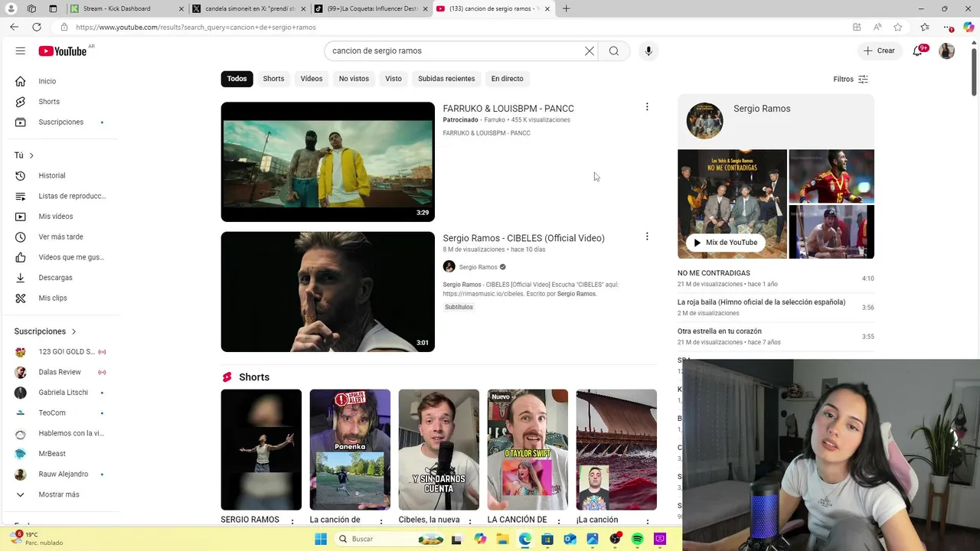Open the Windows Start menu

321,539
